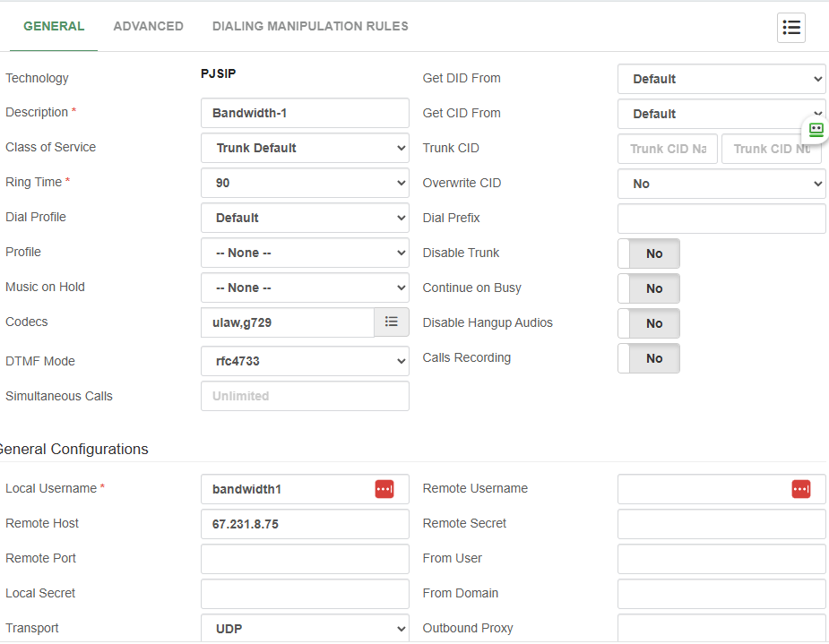
Task: Toggle the Continue on Busy switch
Action: [649, 288]
